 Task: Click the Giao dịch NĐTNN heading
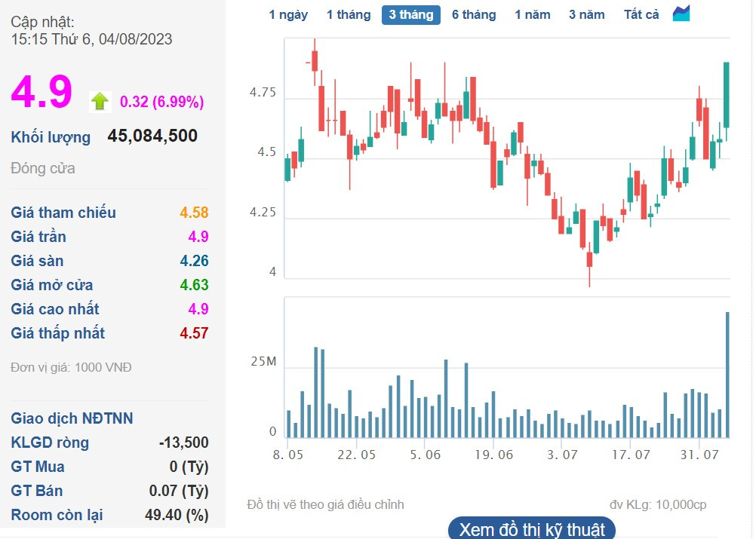click(72, 418)
